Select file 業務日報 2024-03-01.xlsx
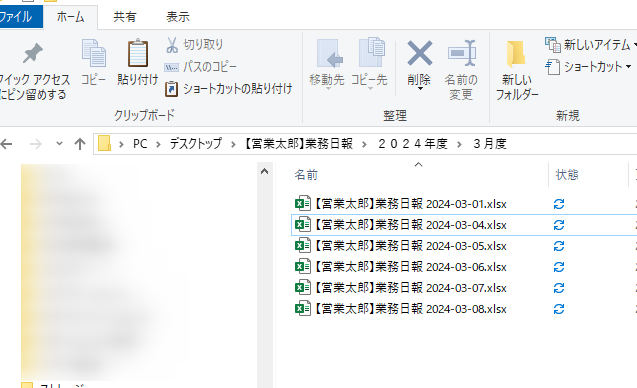The width and height of the screenshot is (637, 388). click(x=410, y=204)
